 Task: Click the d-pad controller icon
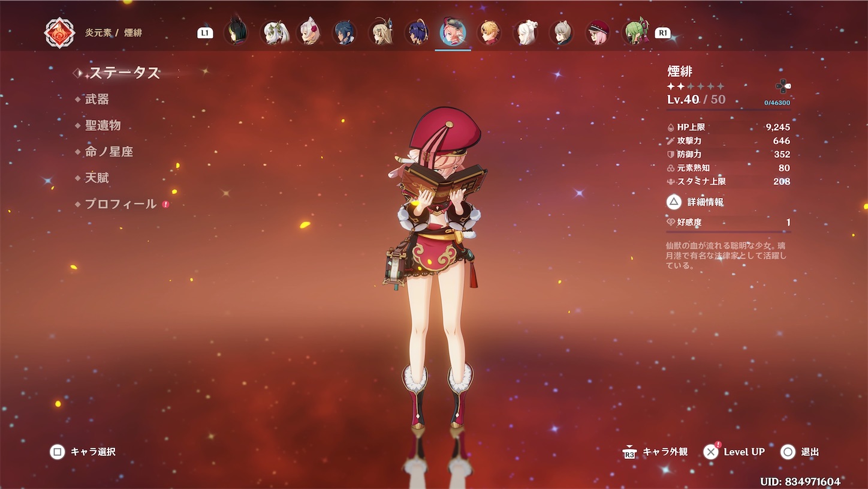(x=783, y=86)
